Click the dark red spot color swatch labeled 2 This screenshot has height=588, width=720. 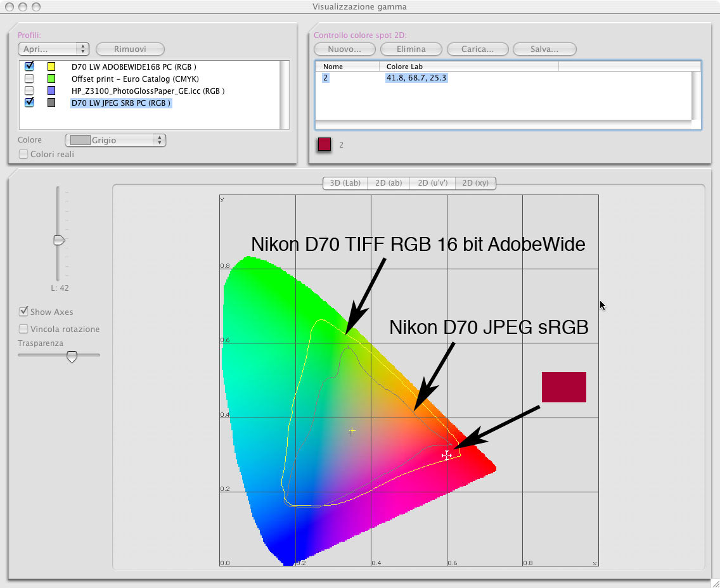click(324, 144)
